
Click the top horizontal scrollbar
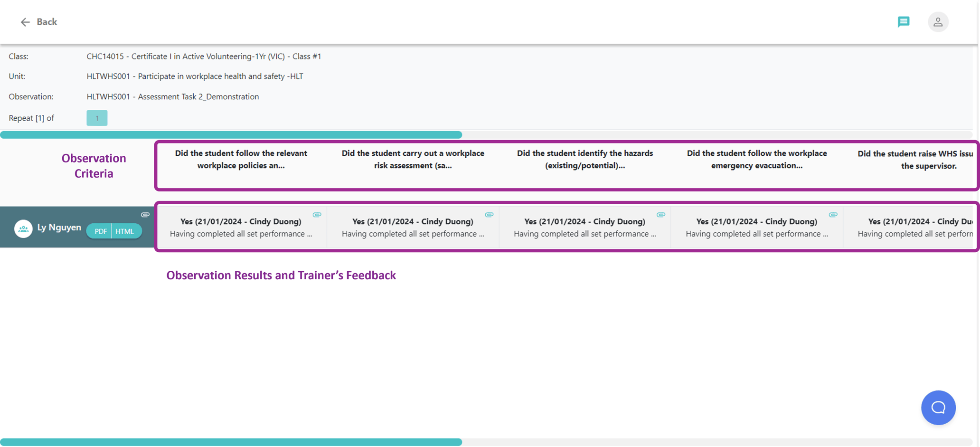click(x=231, y=135)
